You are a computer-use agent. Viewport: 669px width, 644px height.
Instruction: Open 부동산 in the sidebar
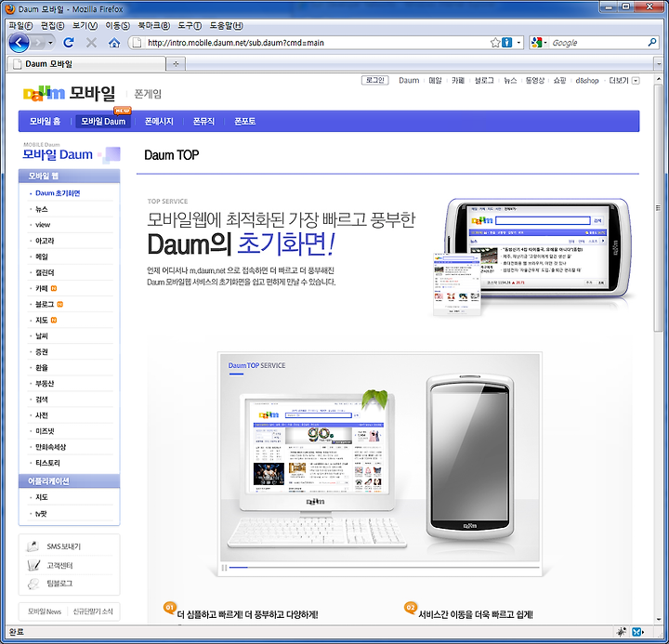[45, 383]
